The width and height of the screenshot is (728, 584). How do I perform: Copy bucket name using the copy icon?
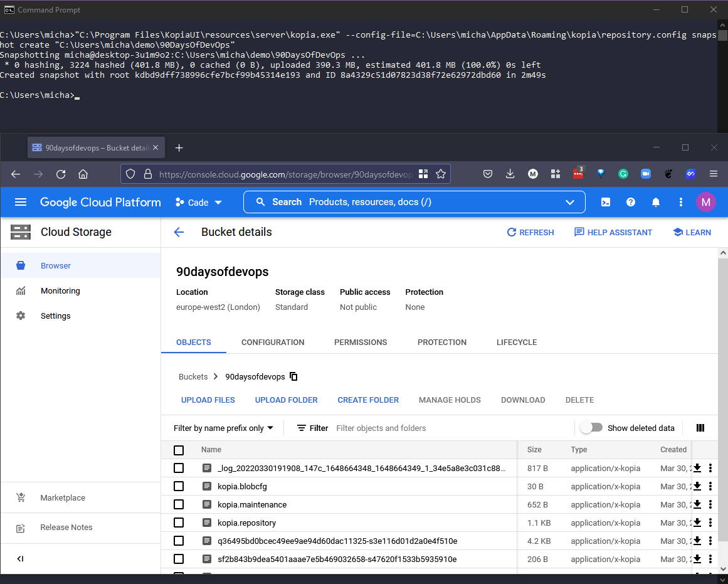[293, 377]
